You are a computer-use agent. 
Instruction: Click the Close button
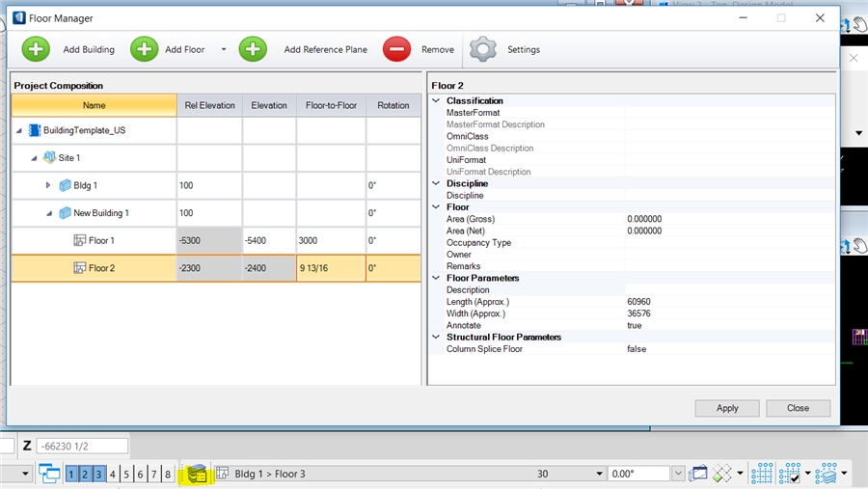point(798,408)
